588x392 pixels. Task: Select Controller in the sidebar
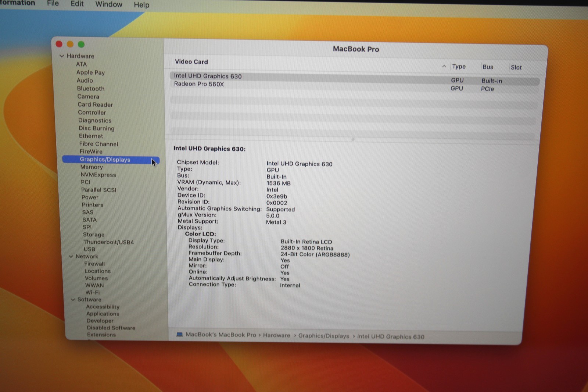click(x=92, y=113)
